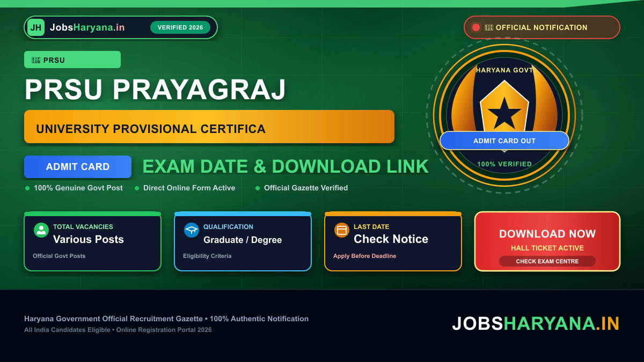Screen dimensions: 644x362
Task: Click the orange calendar Last Date icon
Action: 342,230
